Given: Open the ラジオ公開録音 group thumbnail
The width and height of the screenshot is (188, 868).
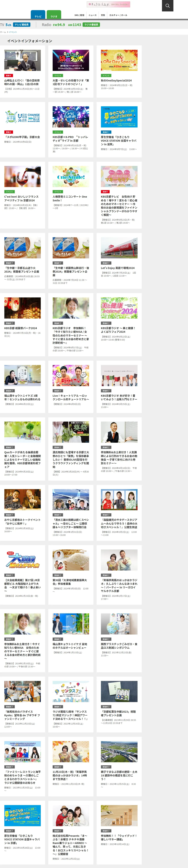Looking at the screenshot, I should point(23,751).
